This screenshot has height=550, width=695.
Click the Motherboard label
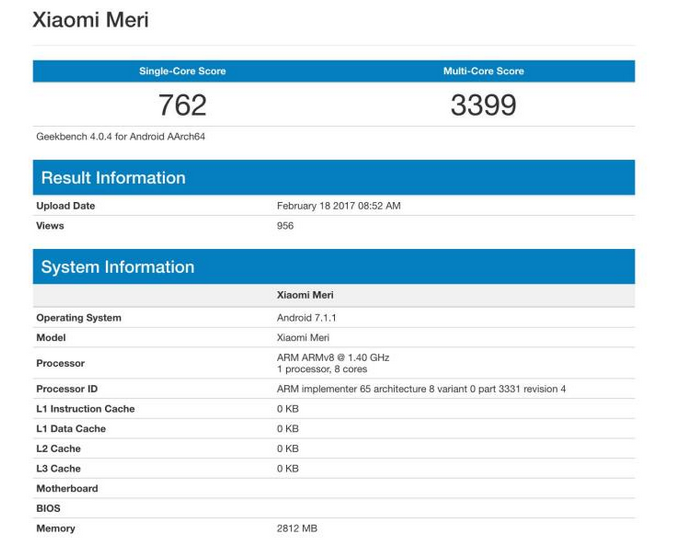pos(67,488)
